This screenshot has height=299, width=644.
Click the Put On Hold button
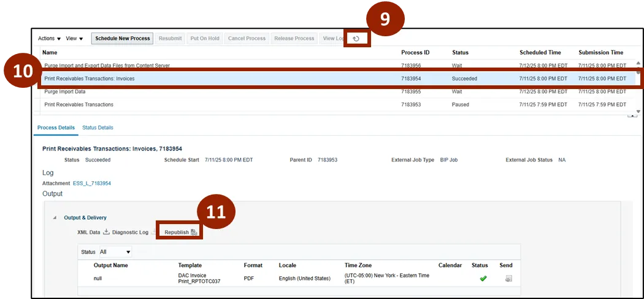pos(204,39)
